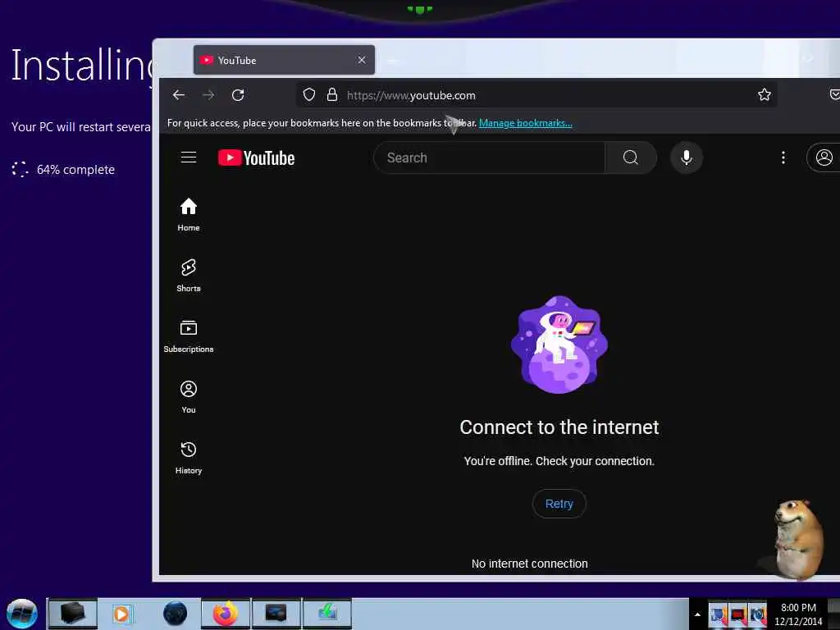Image resolution: width=840 pixels, height=630 pixels.
Task: Open the media player taskbar icon
Action: (x=121, y=614)
